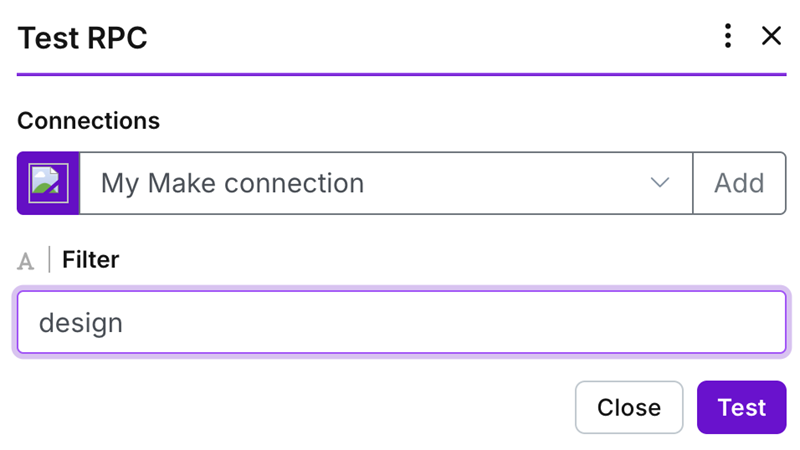Click the purple Make connection app icon
This screenshot has height=450, width=800.
pyautogui.click(x=48, y=183)
